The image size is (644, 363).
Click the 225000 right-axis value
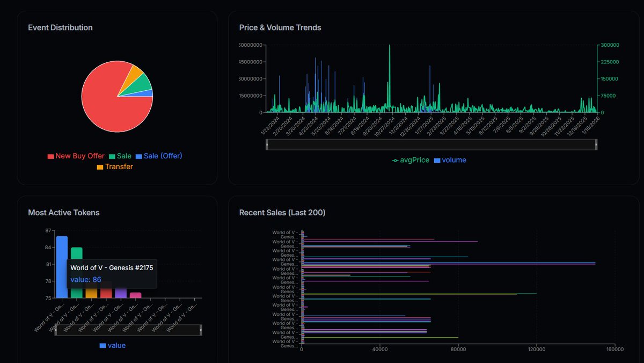pyautogui.click(x=610, y=62)
